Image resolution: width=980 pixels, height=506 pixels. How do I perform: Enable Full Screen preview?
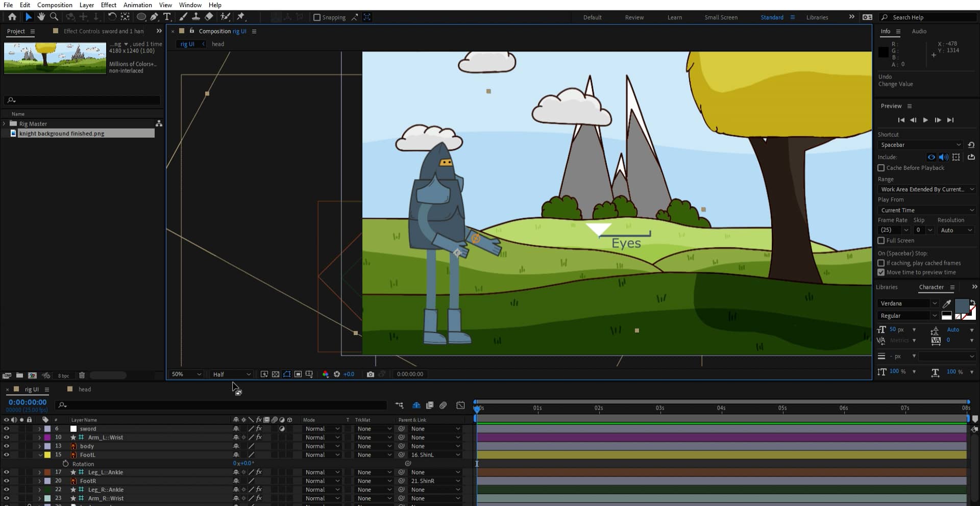coord(881,240)
